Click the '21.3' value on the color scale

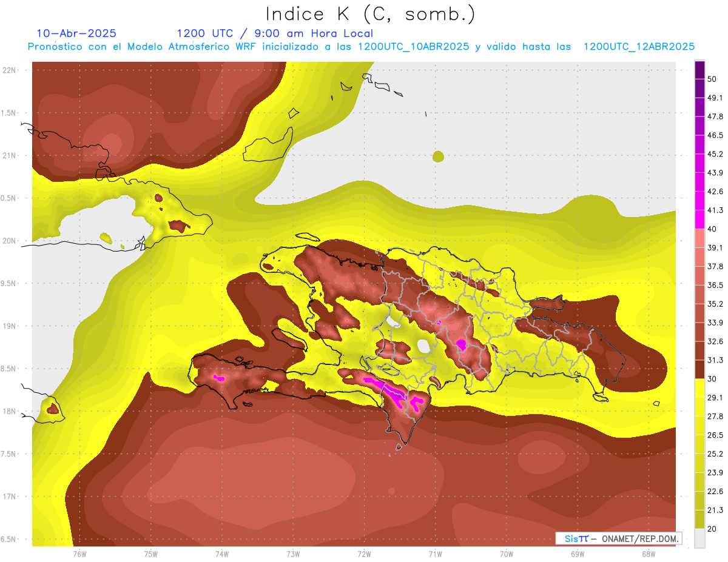pyautogui.click(x=715, y=510)
